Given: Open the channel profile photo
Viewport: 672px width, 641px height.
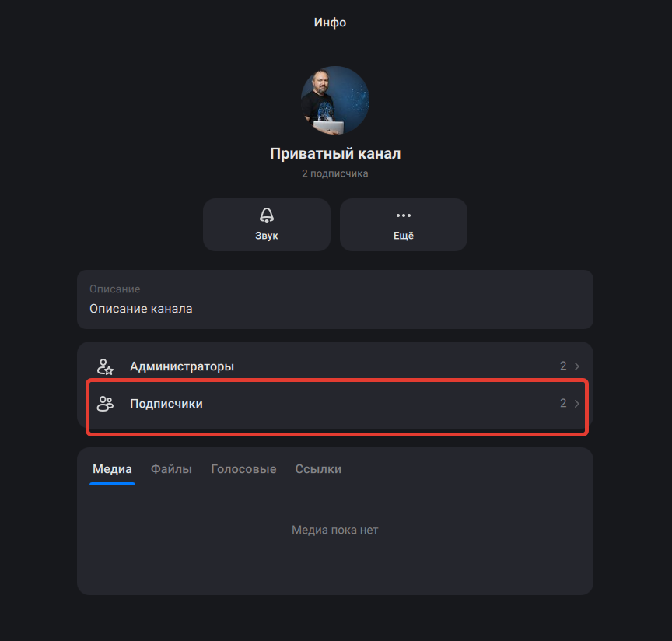Looking at the screenshot, I should (x=334, y=100).
